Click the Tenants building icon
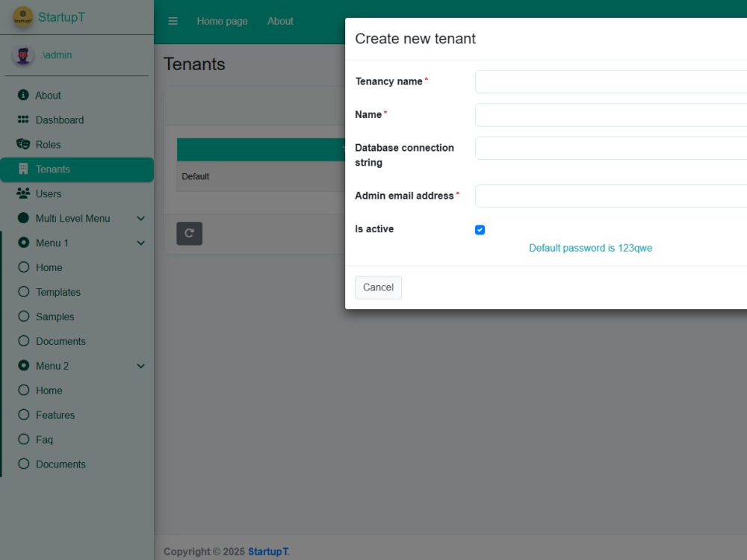Screen dimensions: 747x560 [x=23, y=169]
